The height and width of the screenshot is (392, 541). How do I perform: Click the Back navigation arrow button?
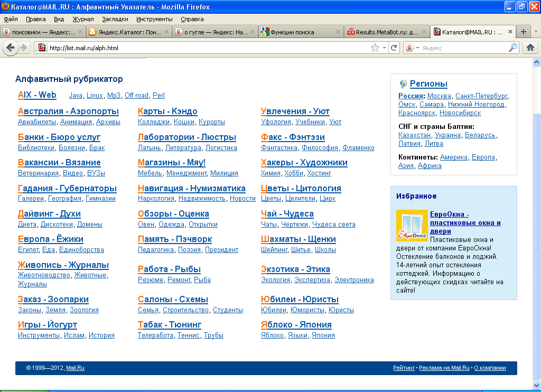[11, 48]
